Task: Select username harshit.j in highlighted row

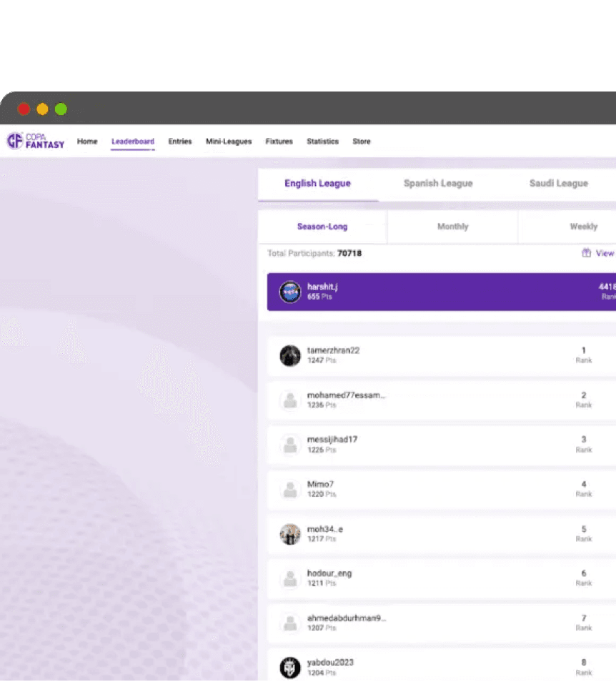Action: (322, 287)
